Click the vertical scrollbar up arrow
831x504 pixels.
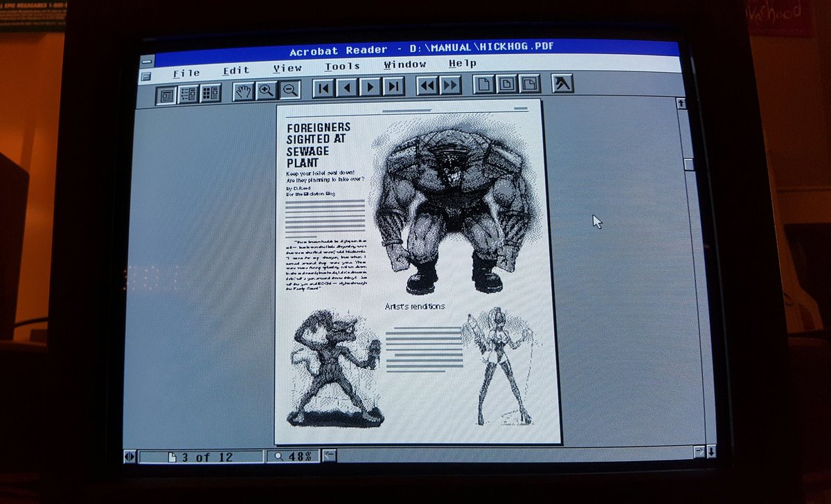(681, 103)
